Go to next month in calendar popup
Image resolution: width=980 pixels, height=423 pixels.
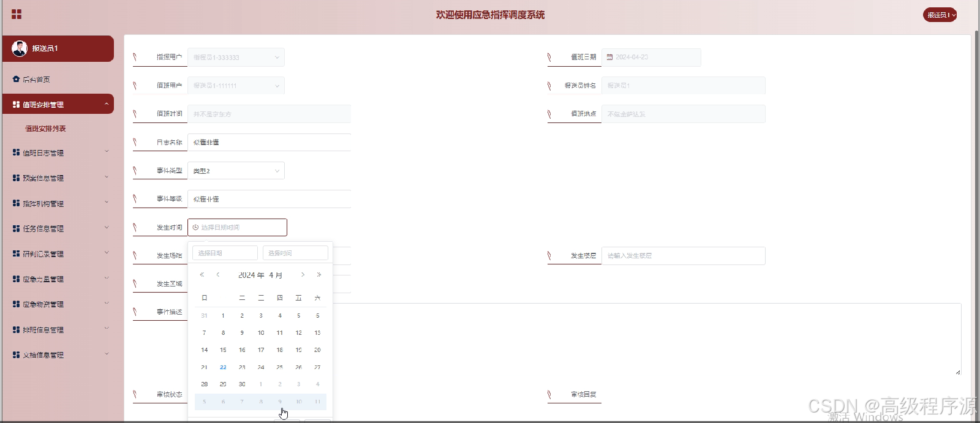pos(303,275)
